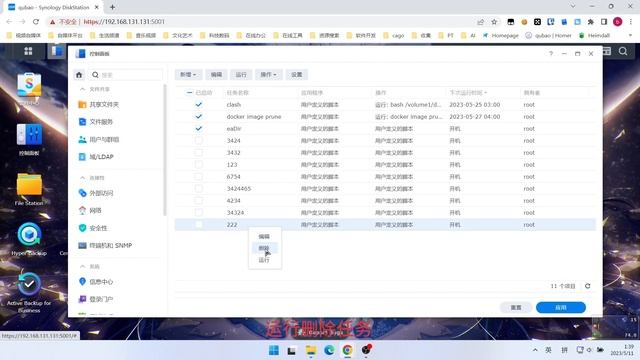Choose 运行 in the context menu
640x360 pixels.
264,260
